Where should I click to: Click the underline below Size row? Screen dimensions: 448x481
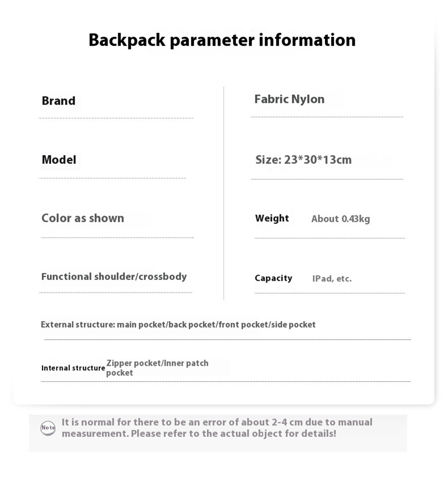coord(327,179)
